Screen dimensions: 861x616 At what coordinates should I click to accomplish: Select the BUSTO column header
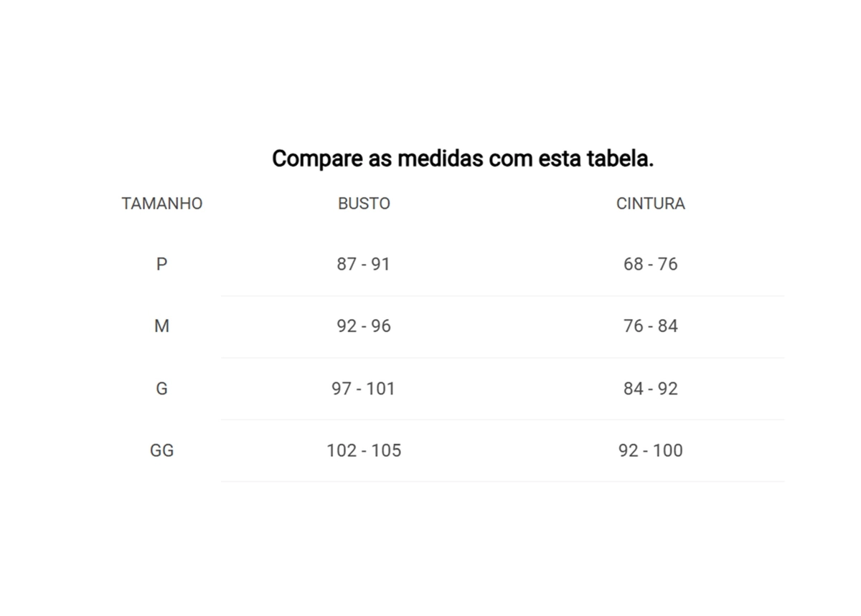364,204
